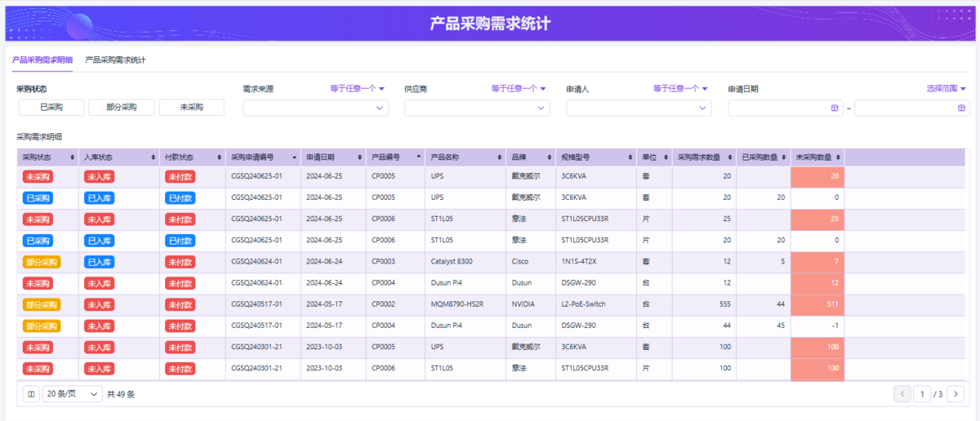The image size is (980, 421).
Task: Open the 20条/页 page size dropdown
Action: tap(72, 394)
